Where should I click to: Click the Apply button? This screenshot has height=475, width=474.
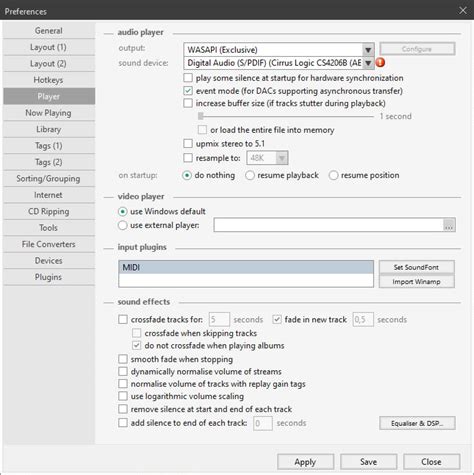[x=305, y=462]
